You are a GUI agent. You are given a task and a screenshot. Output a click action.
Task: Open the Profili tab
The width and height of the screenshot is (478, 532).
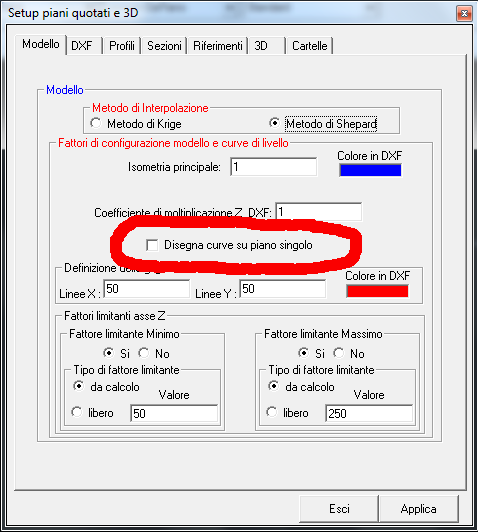point(122,46)
